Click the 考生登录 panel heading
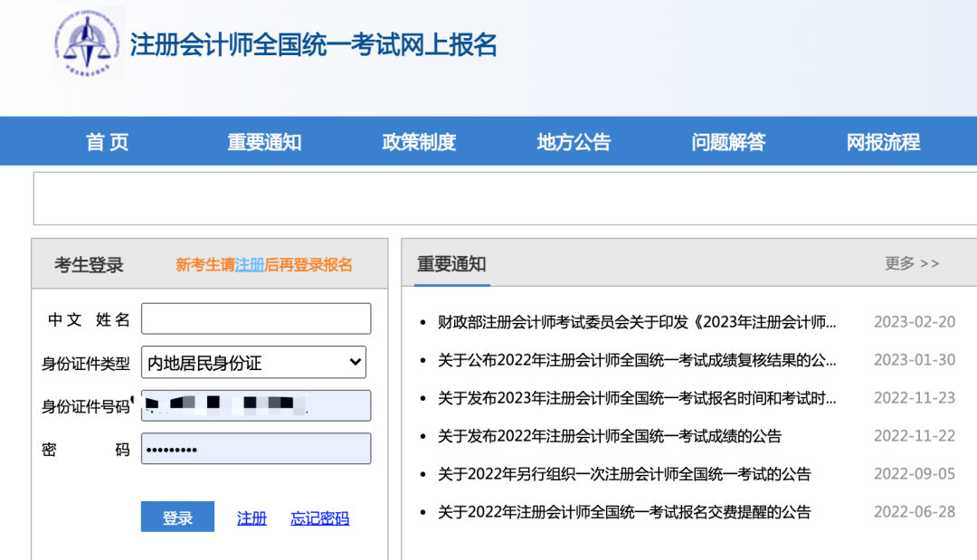The width and height of the screenshot is (977, 560). (89, 265)
